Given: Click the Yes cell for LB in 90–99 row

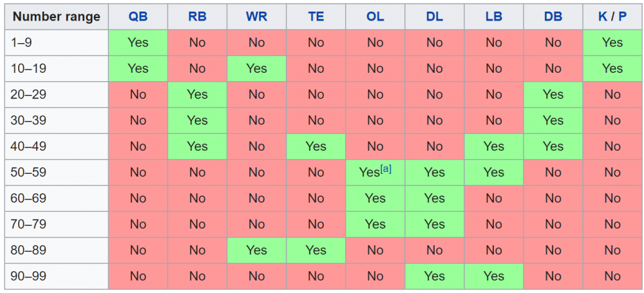Looking at the screenshot, I should coord(493,276).
